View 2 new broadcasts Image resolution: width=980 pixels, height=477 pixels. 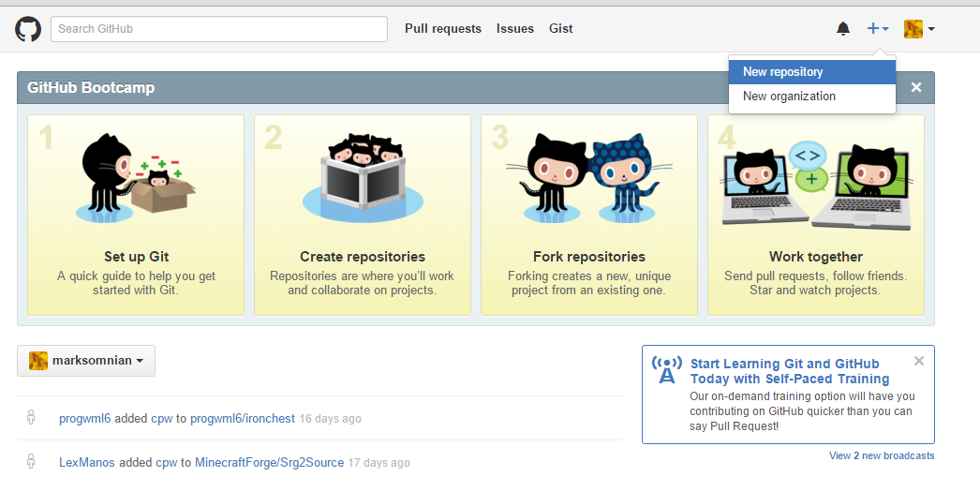click(x=882, y=455)
